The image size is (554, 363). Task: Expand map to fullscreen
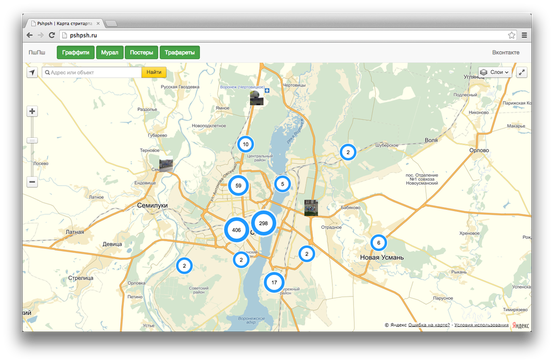(522, 72)
